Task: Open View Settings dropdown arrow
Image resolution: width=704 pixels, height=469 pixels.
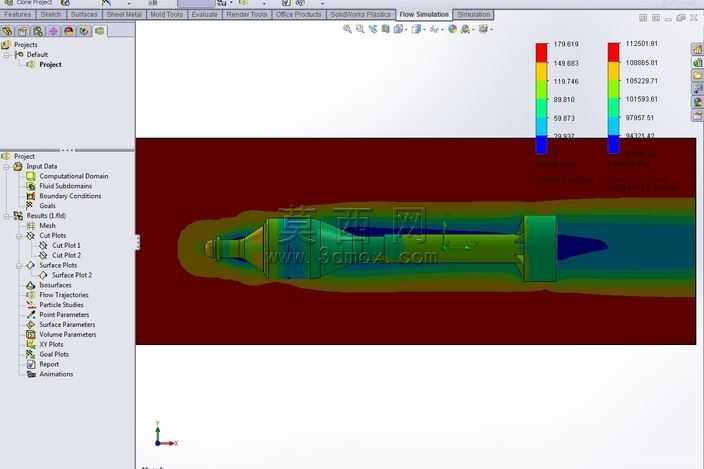Action: pyautogui.click(x=492, y=30)
